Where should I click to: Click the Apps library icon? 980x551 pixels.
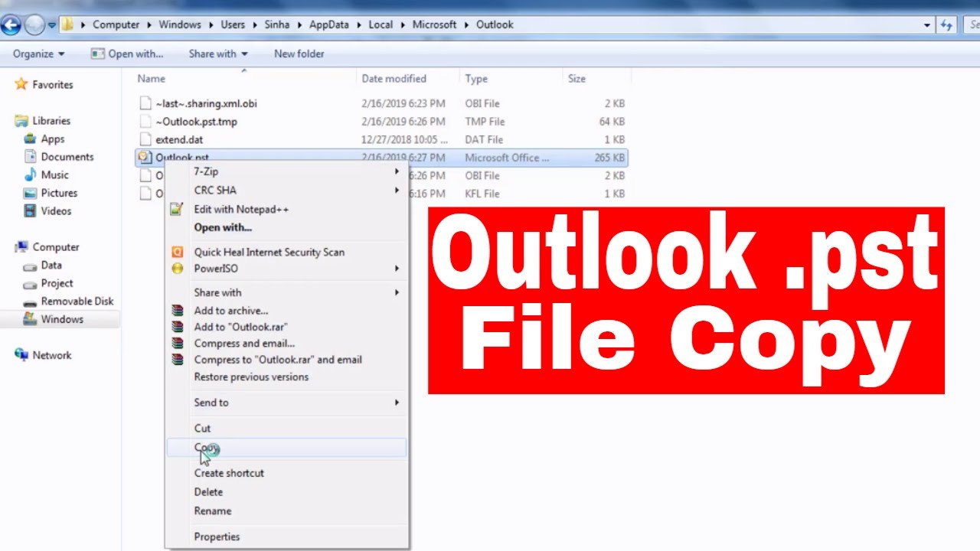[30, 139]
